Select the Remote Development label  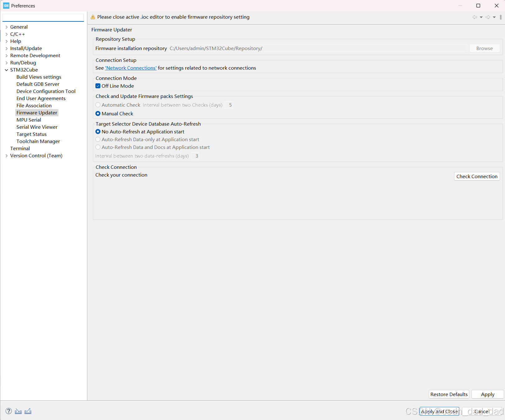tap(35, 56)
